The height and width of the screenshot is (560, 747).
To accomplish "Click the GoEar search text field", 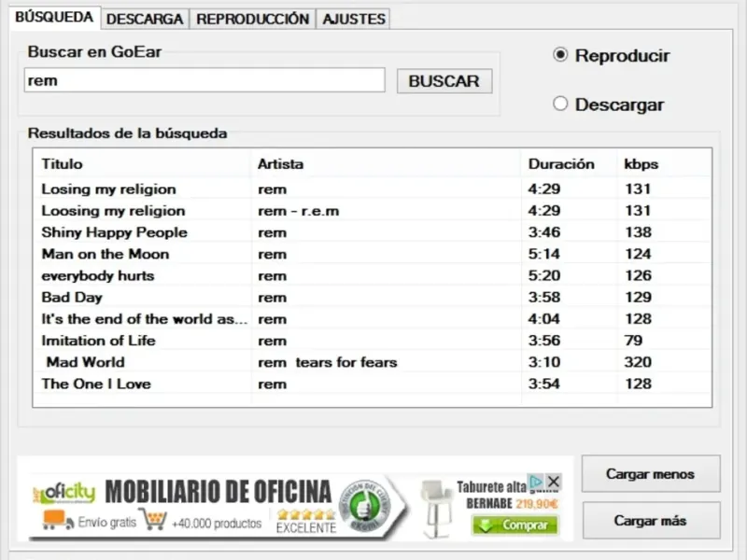I will point(204,80).
